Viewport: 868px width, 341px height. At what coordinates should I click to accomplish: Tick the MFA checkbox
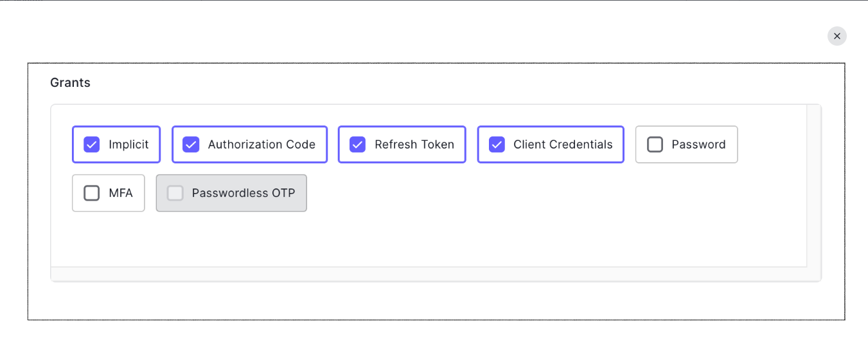coord(92,193)
